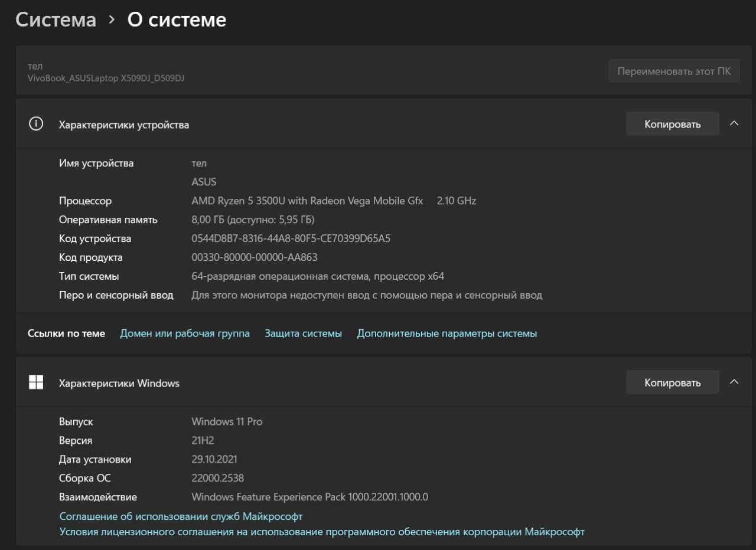The image size is (756, 550).
Task: Open Условия лицензионного соглашения link
Action: pyautogui.click(x=322, y=532)
